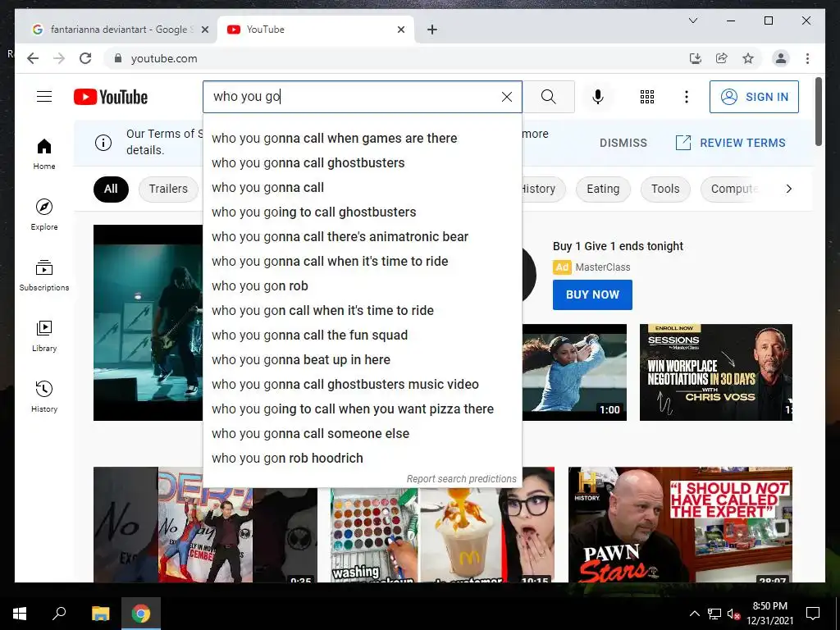This screenshot has width=840, height=630.
Task: Open the tennis player 1:00 video thumbnail
Action: coord(574,372)
